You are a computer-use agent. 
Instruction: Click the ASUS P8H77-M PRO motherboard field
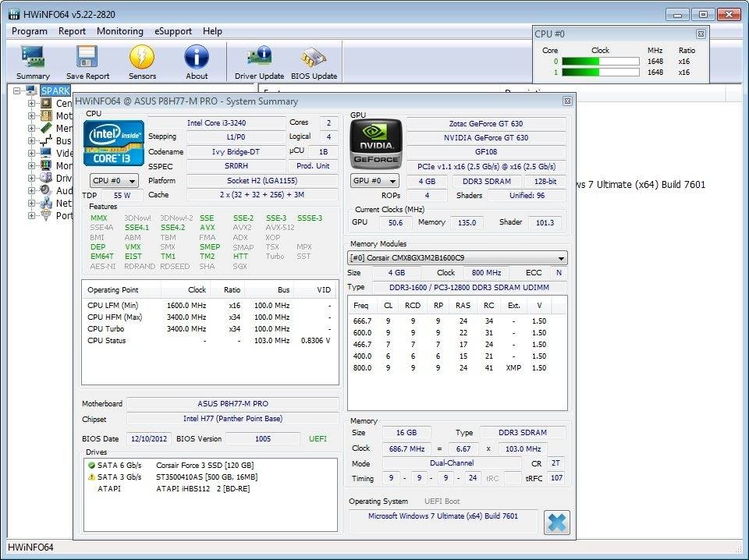point(233,404)
